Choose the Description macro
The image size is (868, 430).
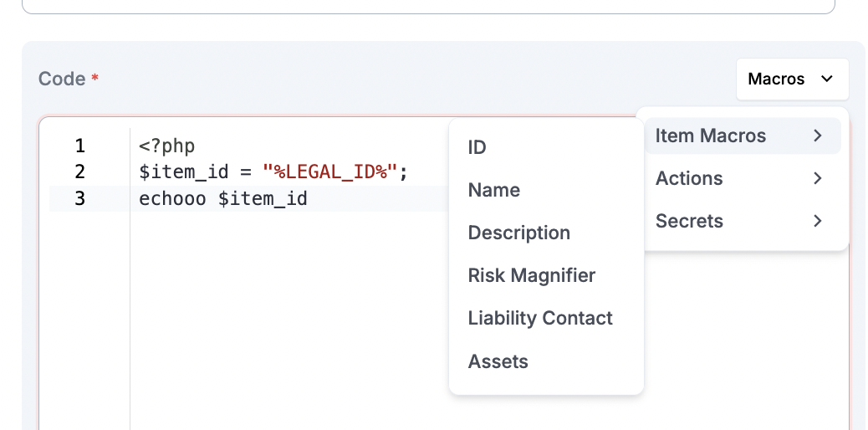(x=518, y=233)
